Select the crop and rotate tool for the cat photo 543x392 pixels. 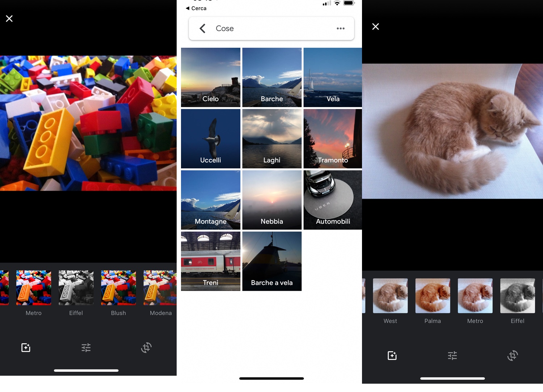(513, 355)
